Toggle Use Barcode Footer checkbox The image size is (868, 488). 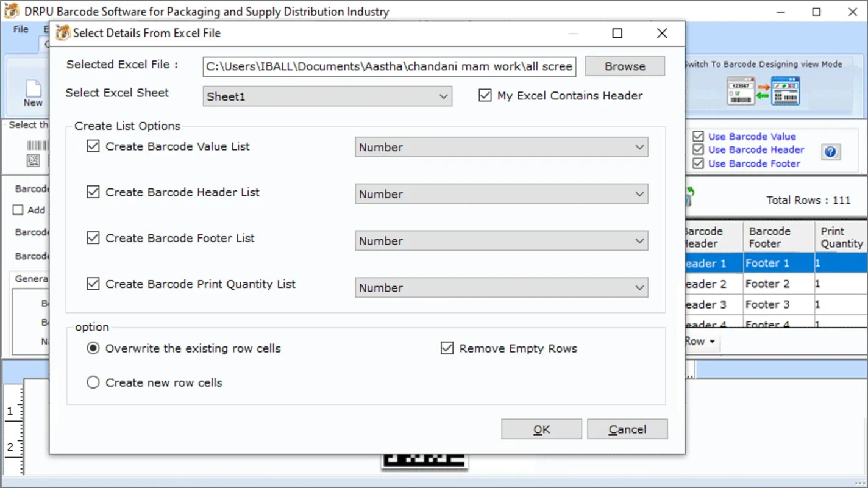(698, 163)
